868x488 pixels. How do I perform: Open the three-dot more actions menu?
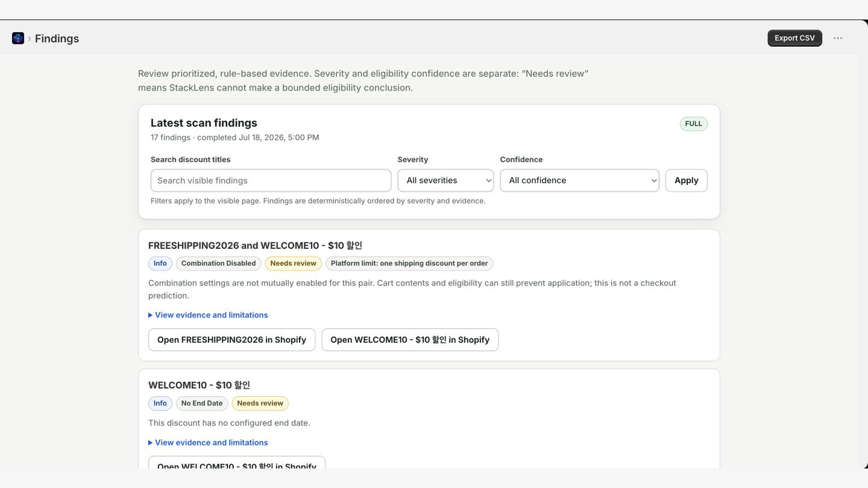click(x=838, y=38)
